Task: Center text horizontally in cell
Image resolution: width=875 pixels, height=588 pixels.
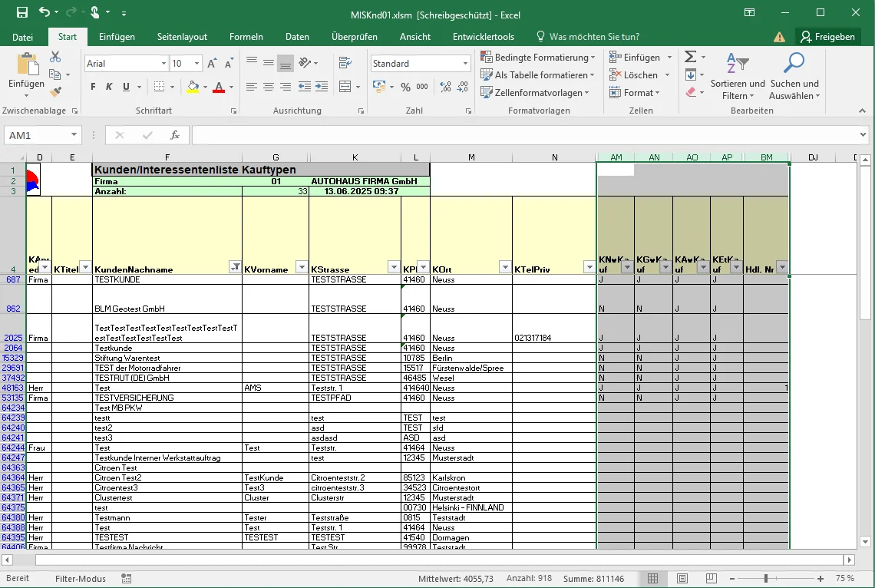Action: click(269, 87)
